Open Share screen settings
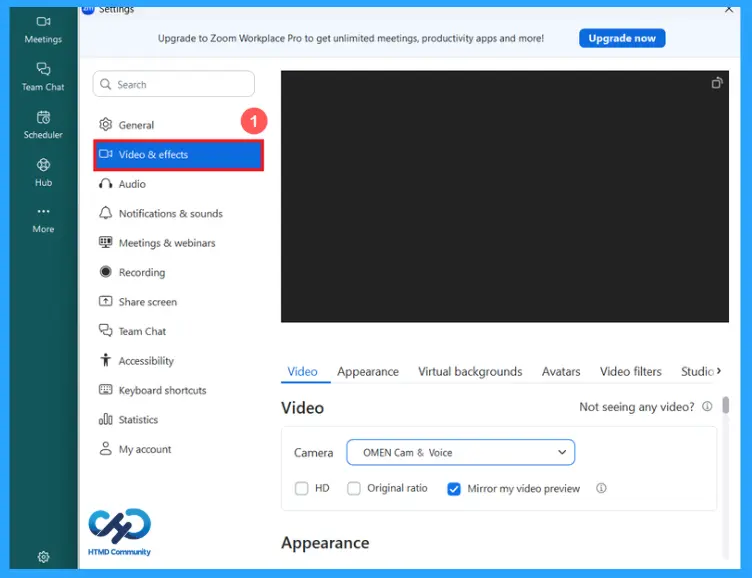The image size is (752, 578). (178, 302)
